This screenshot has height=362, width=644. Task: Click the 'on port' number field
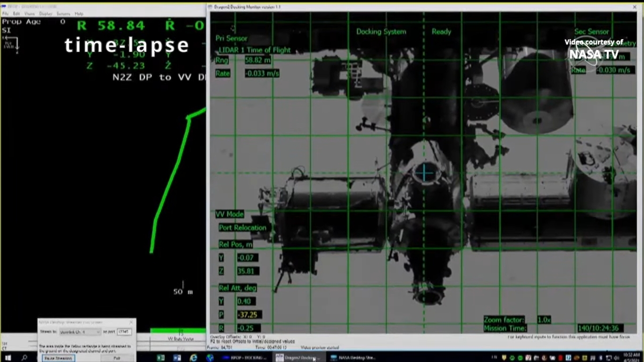[x=124, y=332]
